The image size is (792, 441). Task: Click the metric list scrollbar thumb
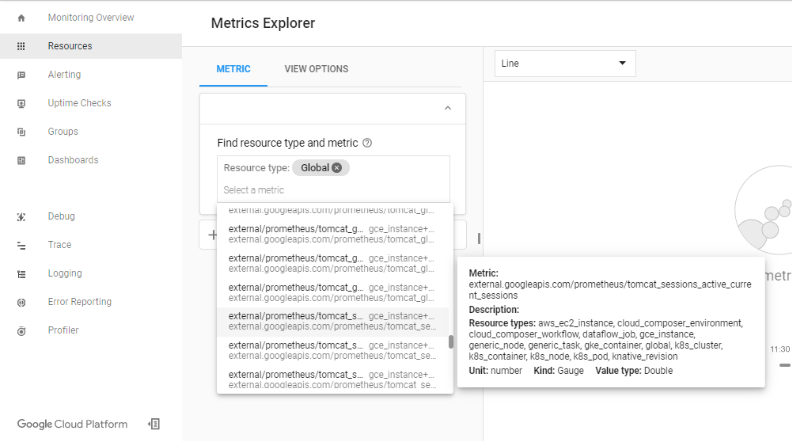click(x=451, y=342)
